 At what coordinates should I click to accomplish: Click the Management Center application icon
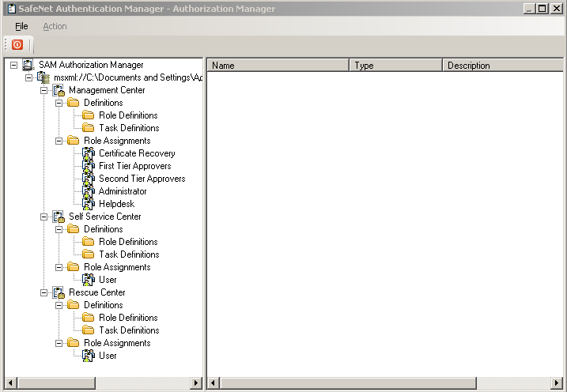coord(59,90)
